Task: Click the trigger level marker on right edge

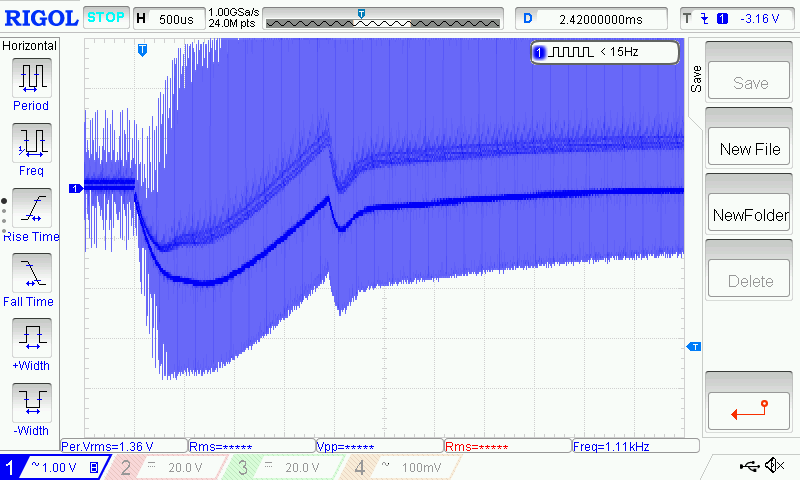Action: click(x=692, y=346)
